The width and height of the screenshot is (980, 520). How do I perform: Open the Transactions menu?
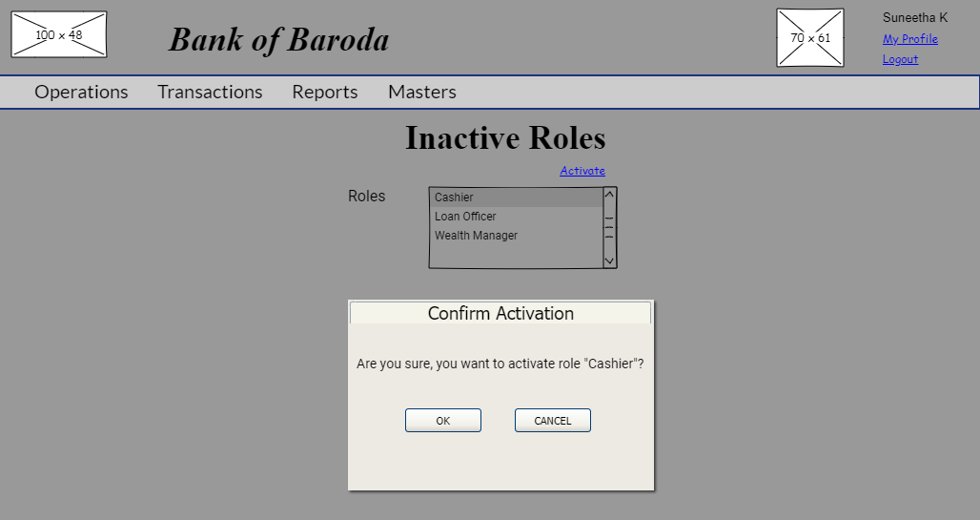210,92
